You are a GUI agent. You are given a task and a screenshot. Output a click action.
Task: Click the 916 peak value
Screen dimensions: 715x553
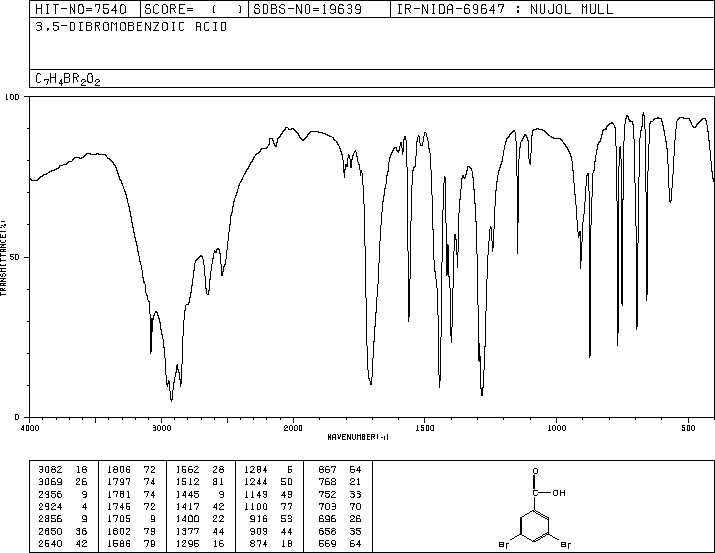pos(259,519)
